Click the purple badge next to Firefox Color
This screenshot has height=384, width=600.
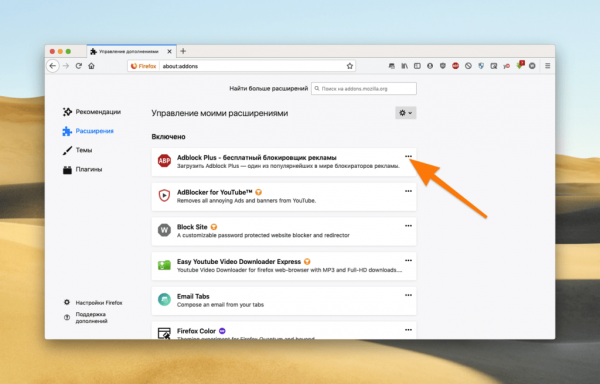pos(222,331)
